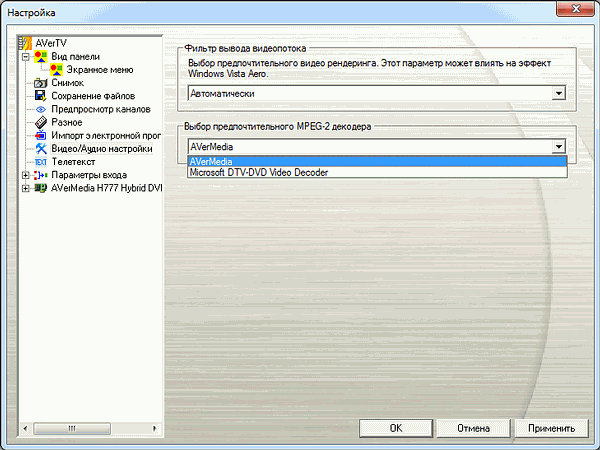Click the TEXT icon beside Телетекст
The image size is (600, 450).
(x=41, y=162)
